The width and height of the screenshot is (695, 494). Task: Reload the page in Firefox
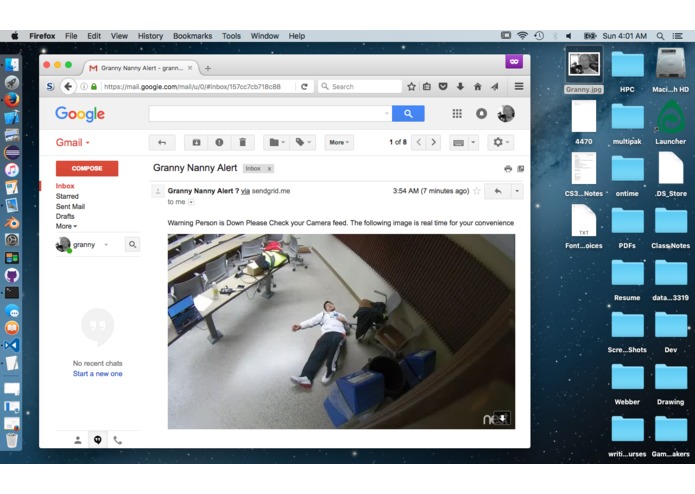pos(304,86)
